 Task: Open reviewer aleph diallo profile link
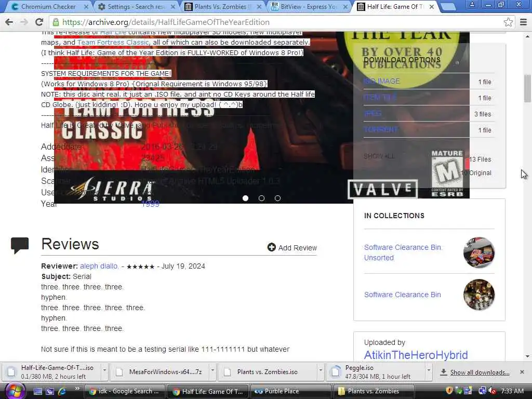(x=99, y=266)
